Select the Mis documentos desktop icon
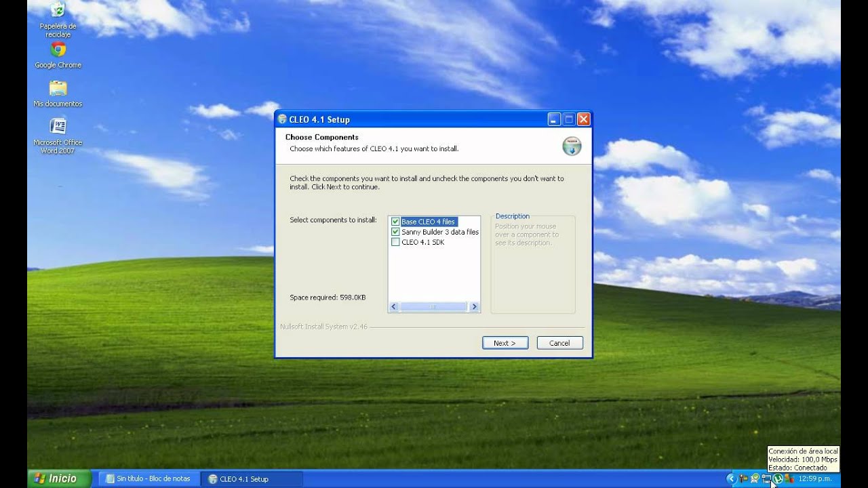The width and height of the screenshot is (868, 488). (x=58, y=94)
